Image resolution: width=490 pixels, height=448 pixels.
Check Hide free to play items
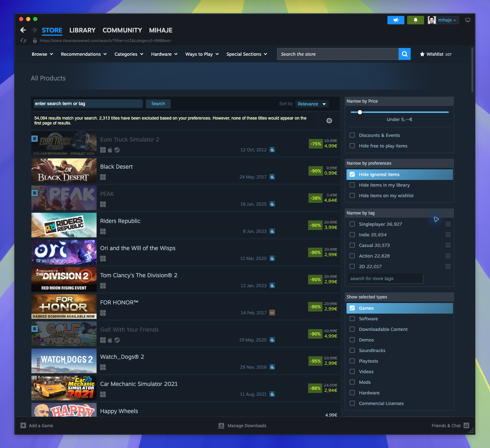tap(352, 146)
